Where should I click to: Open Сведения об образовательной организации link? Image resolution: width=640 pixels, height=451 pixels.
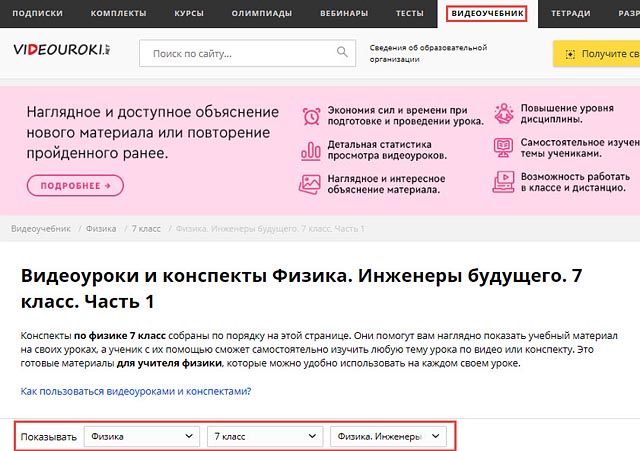click(x=428, y=53)
